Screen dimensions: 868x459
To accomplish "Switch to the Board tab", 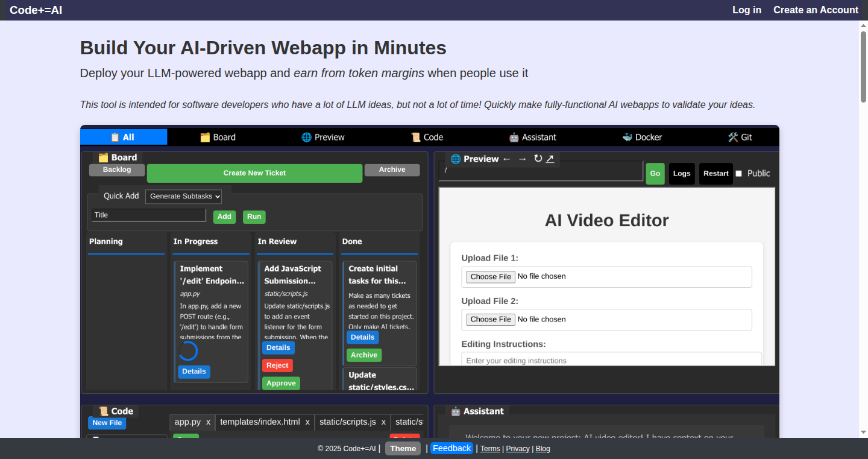I will click(x=218, y=137).
